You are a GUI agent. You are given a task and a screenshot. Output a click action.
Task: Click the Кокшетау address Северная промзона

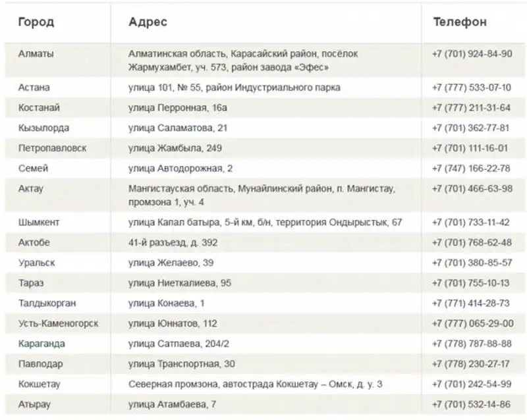[x=255, y=384]
